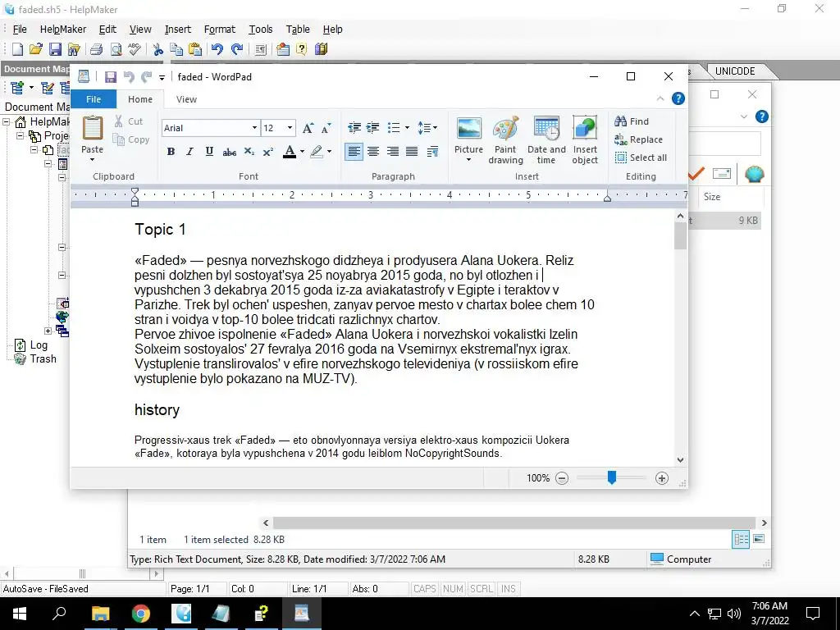Viewport: 840px width, 630px height.
Task: Click Paste in WordPad ribbon
Action: tap(92, 138)
